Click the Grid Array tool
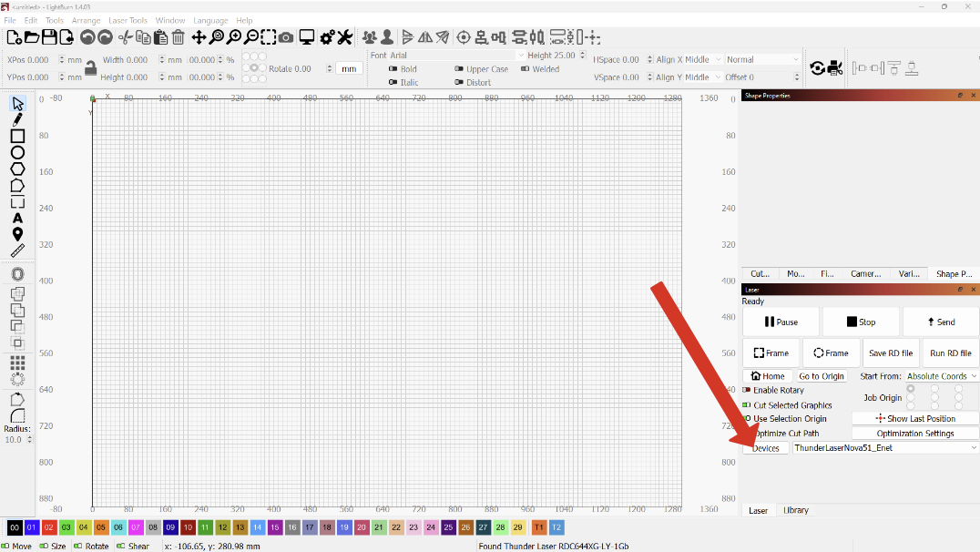This screenshot has height=552, width=980. (17, 363)
